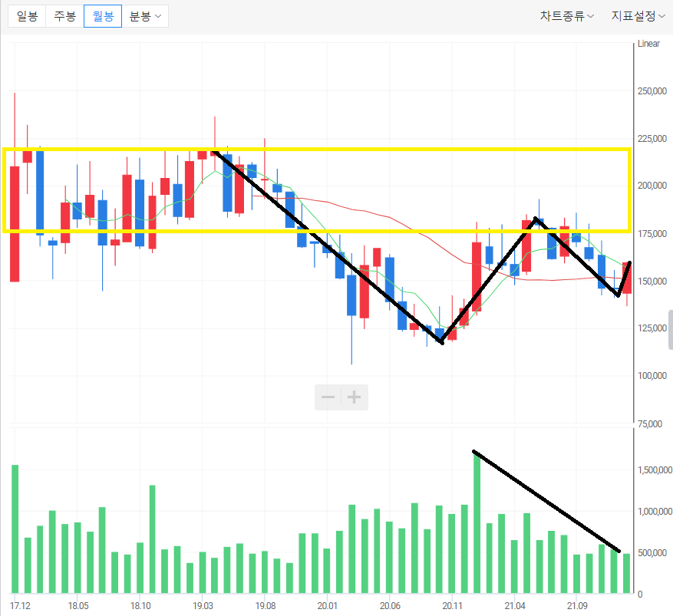673x616 pixels.
Task: Click the 20.11 date axis label
Action: pos(453,606)
